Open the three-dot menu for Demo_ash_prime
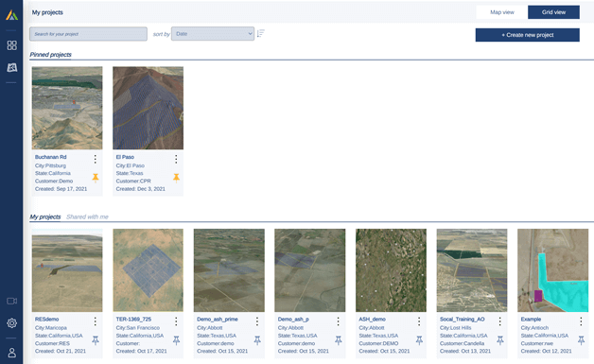 [x=257, y=321]
